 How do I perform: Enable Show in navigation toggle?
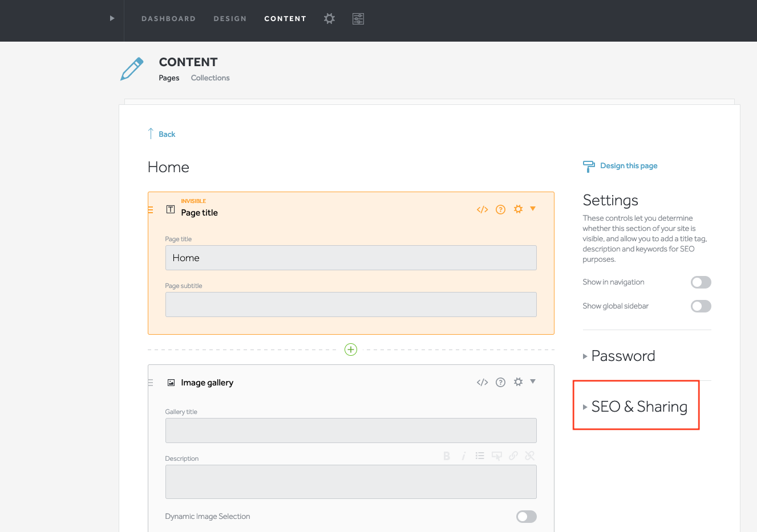pos(701,282)
